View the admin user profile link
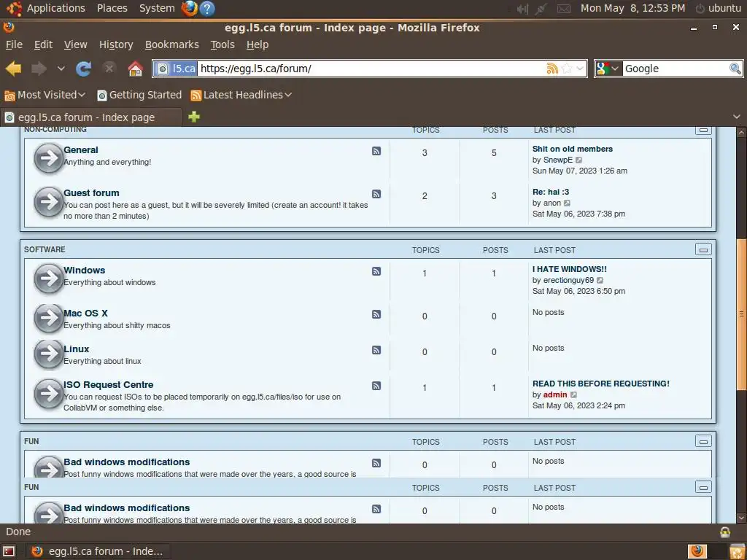 (555, 394)
